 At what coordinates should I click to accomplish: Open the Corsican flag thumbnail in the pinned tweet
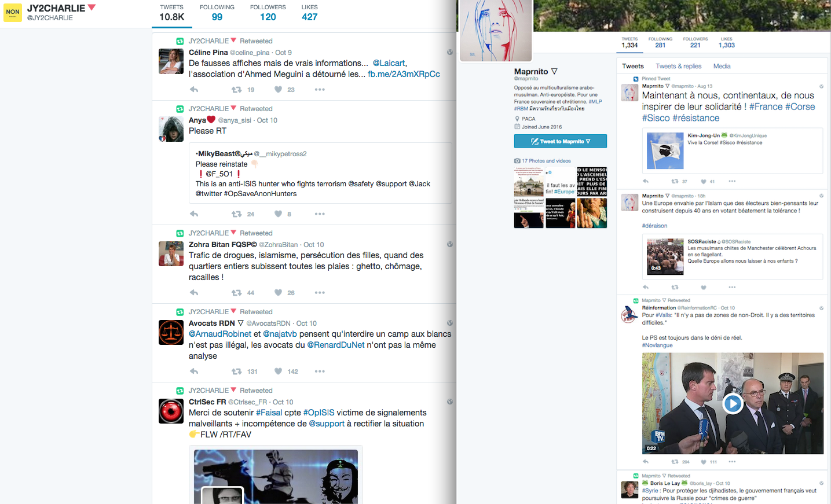point(665,151)
